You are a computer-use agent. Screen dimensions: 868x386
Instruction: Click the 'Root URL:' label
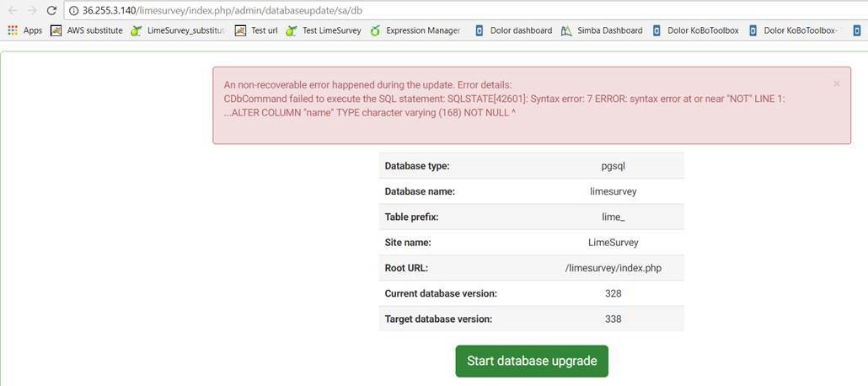pos(406,268)
